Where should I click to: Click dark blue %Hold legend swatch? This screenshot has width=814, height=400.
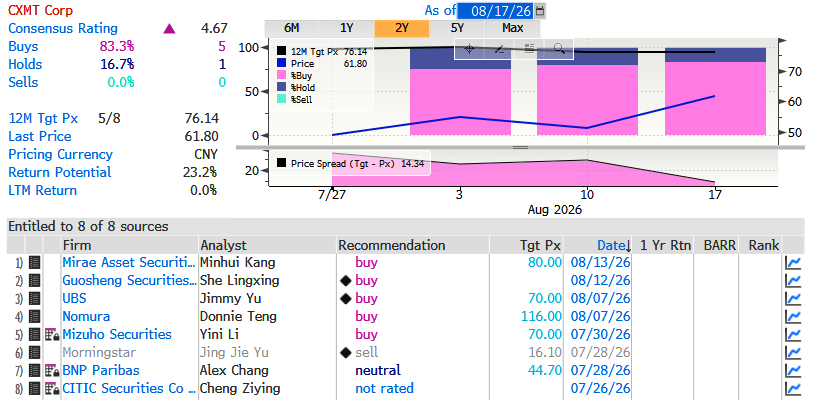[x=281, y=87]
